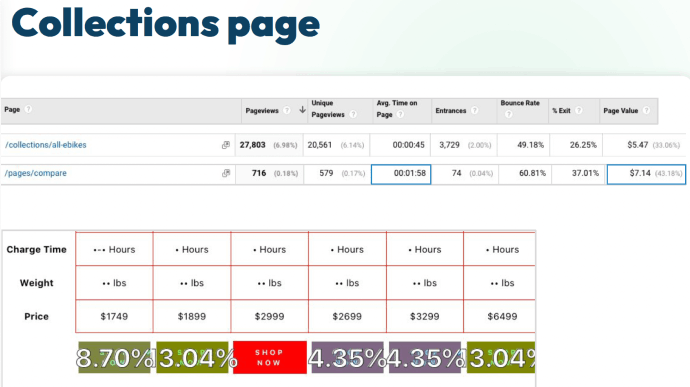Select the highlighted $7.14 page value cell
This screenshot has height=387, width=690.
point(646,174)
